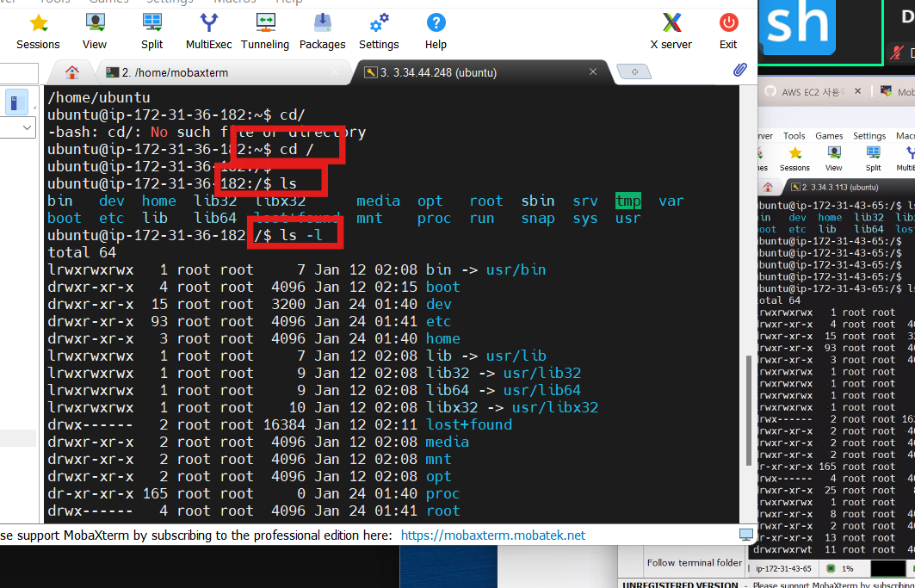915x588 pixels.
Task: Click View icon in background MobaXterm window
Action: 833,158
